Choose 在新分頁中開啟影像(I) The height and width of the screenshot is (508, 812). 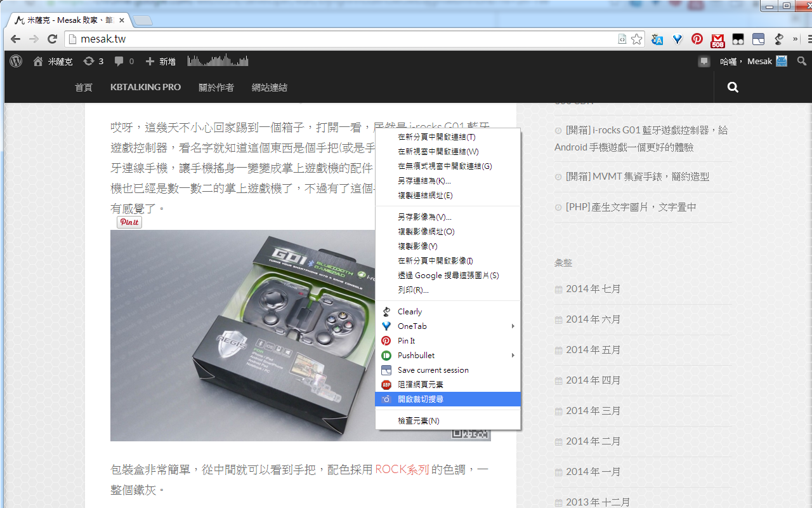click(448, 261)
